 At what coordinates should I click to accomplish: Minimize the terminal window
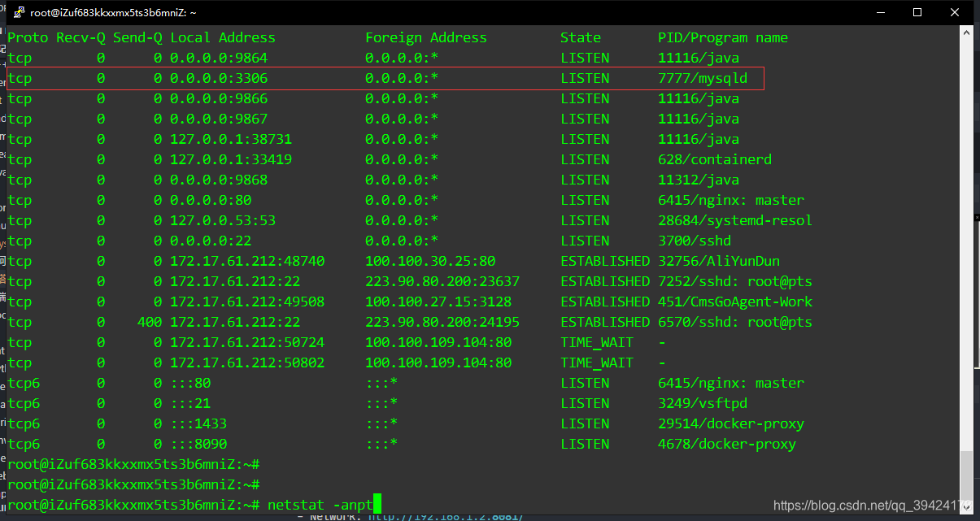click(x=879, y=12)
